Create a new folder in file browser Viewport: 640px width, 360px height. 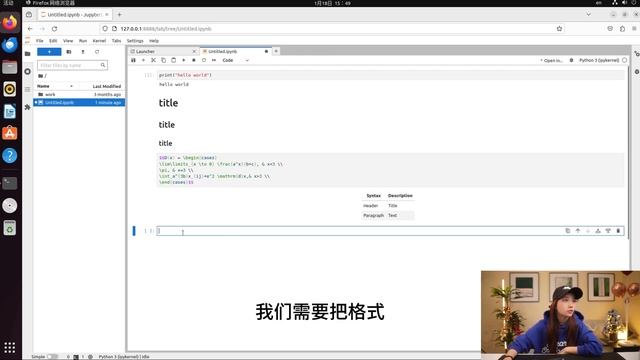click(69, 52)
